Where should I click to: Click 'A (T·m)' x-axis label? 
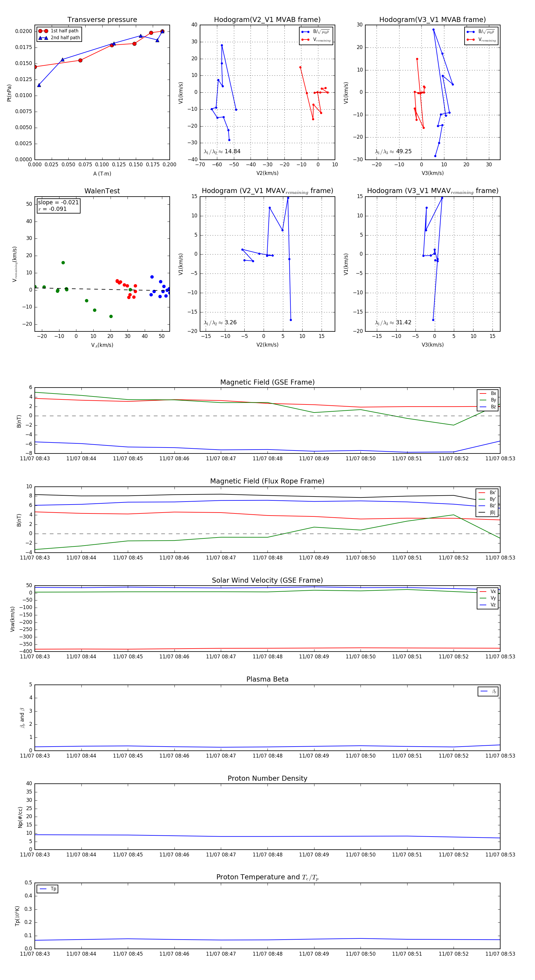(102, 174)
